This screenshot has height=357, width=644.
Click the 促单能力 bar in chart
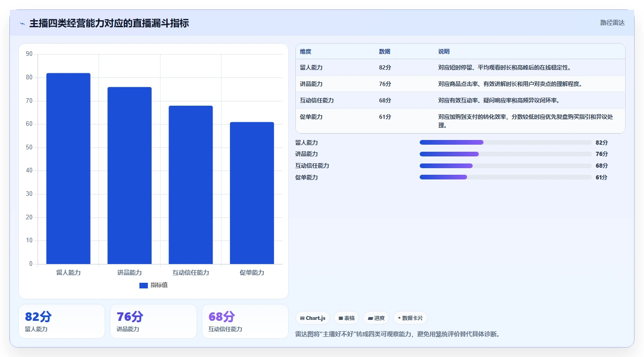click(x=252, y=193)
